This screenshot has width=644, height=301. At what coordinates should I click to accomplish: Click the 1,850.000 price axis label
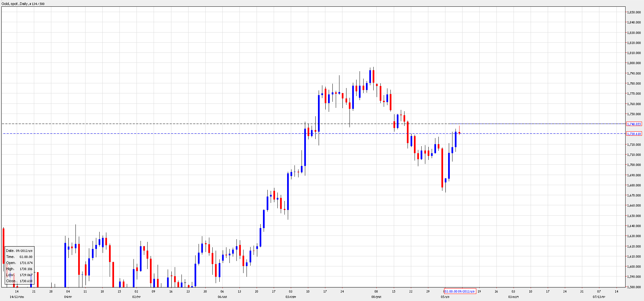(634, 12)
